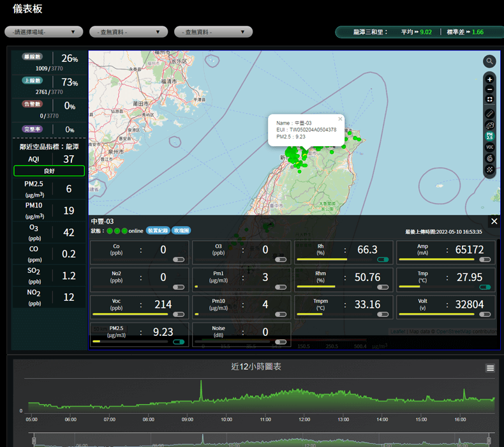The height and width of the screenshot is (447, 504).
Task: Click the NO2 value 12 in sidebar
Action: click(x=69, y=297)
